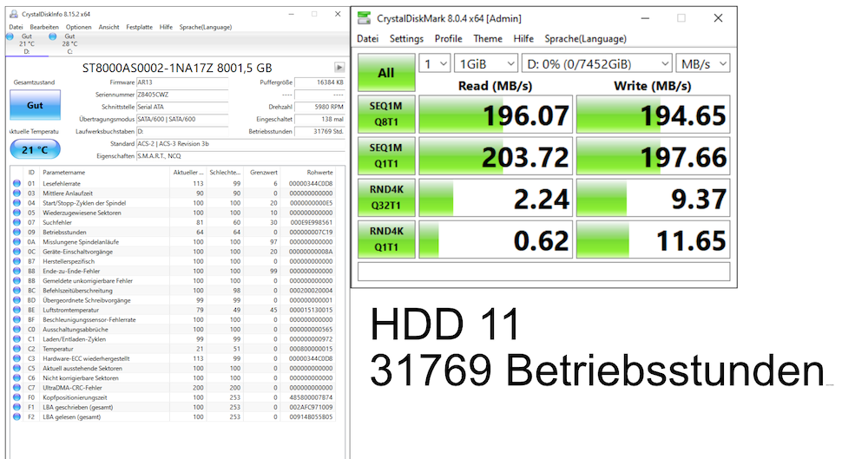Click the CrystalDiskInfo app icon in title bar

(13, 14)
